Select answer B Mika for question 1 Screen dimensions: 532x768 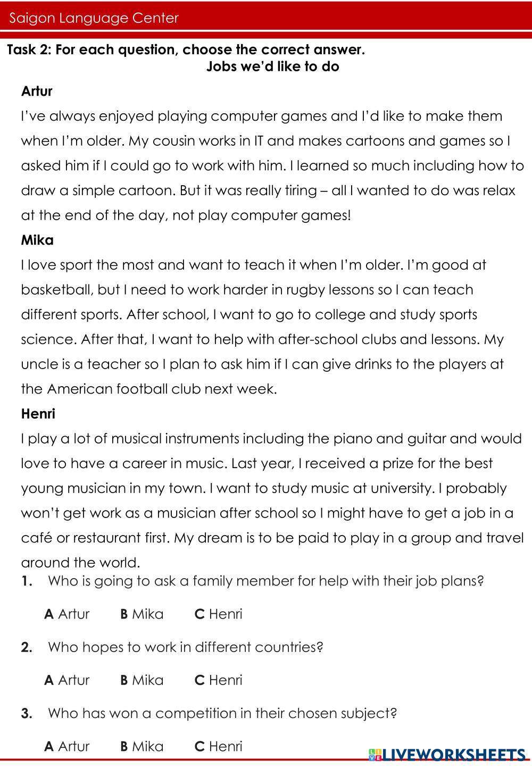[x=142, y=614]
